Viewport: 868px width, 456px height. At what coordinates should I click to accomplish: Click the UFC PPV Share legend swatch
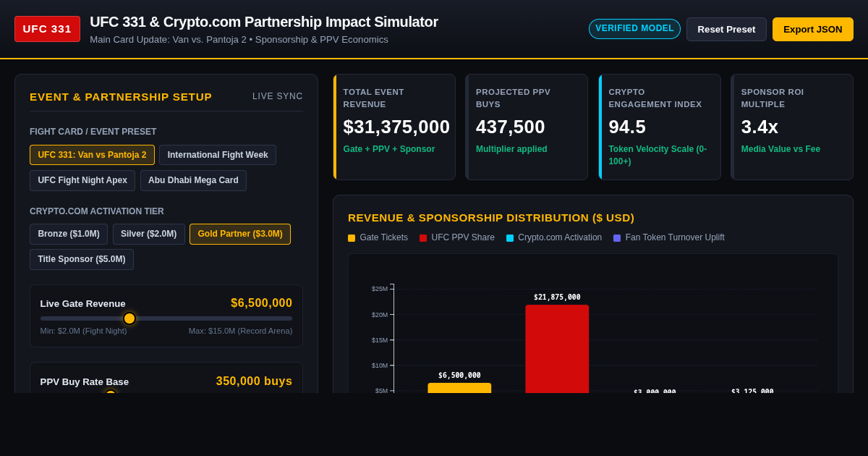pyautogui.click(x=423, y=237)
